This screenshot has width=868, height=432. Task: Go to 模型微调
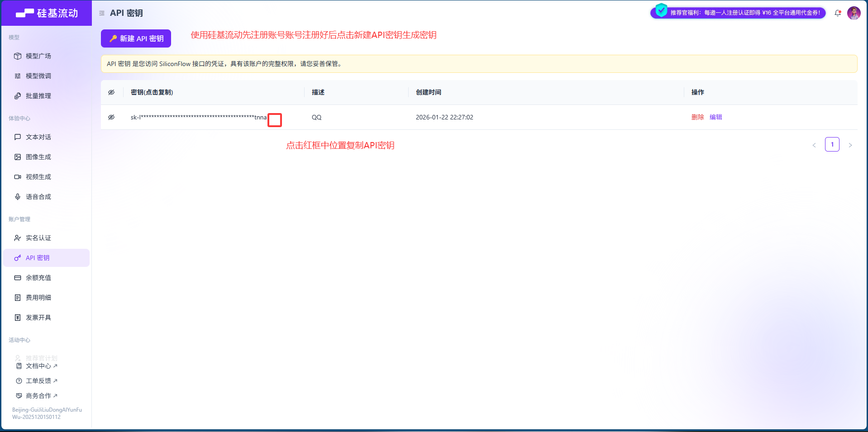[x=38, y=76]
